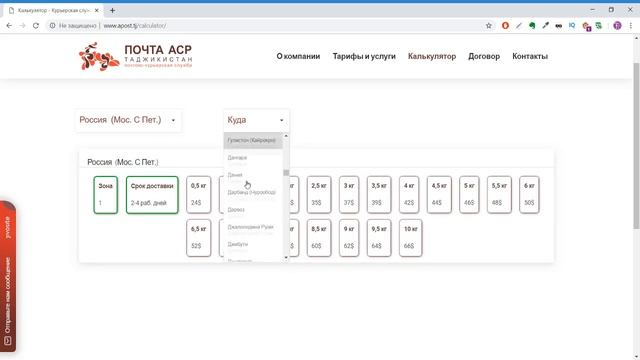640x360 pixels.
Task: Select the Калькулятор menu item
Action: tap(432, 56)
